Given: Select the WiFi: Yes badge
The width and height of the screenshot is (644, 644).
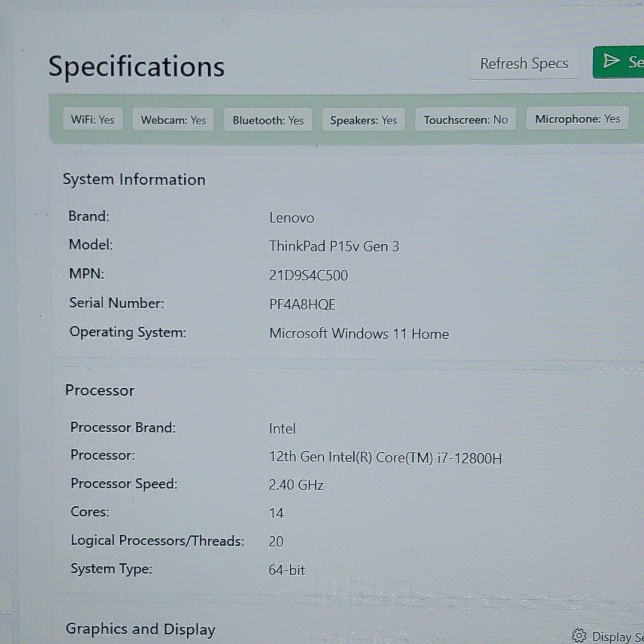Looking at the screenshot, I should click(x=93, y=119).
